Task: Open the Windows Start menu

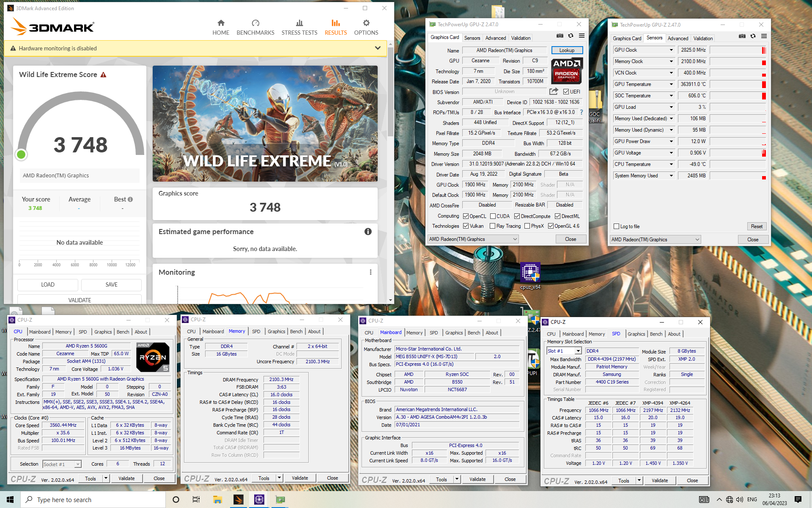Action: pyautogui.click(x=10, y=500)
